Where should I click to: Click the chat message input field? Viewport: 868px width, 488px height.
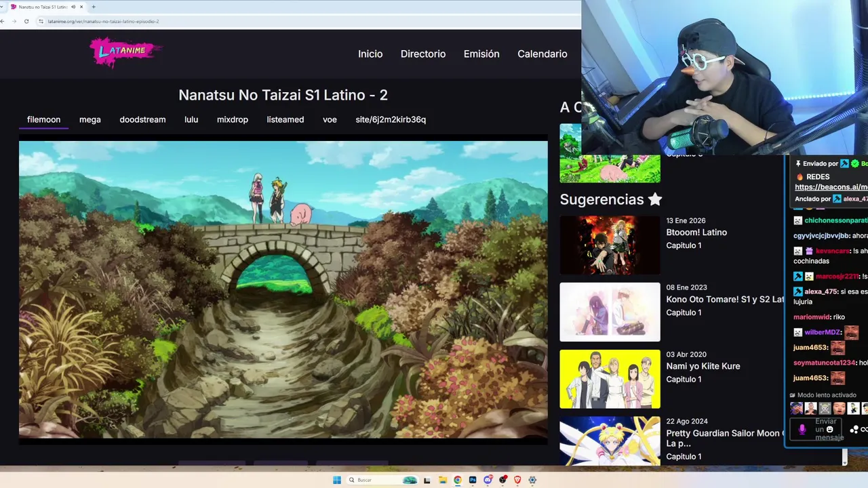(816, 430)
